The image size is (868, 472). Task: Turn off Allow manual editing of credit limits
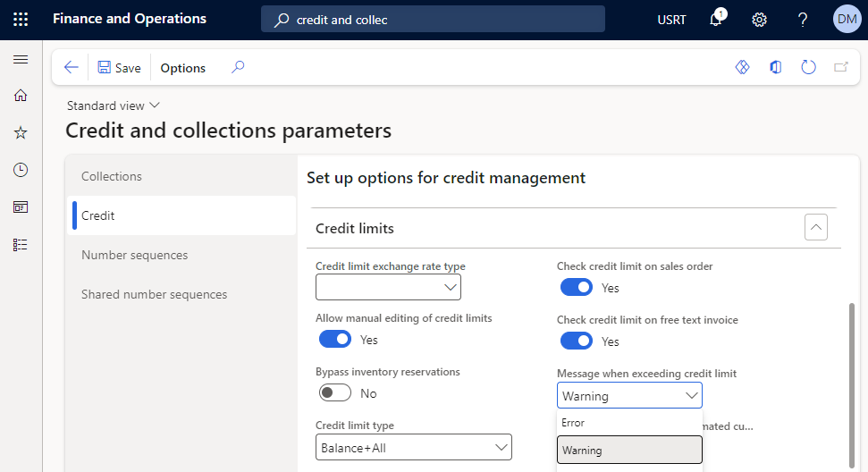[x=335, y=340]
